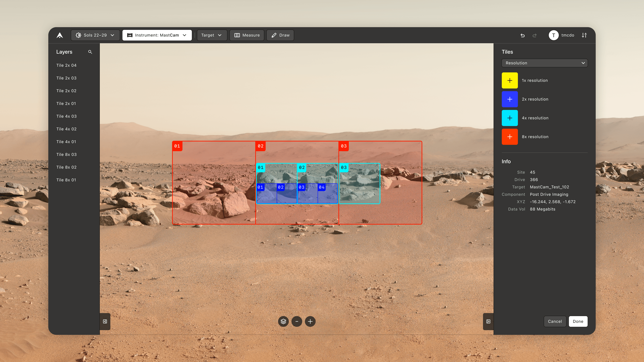Image resolution: width=644 pixels, height=362 pixels.
Task: Open the Resolution dropdown in Tiles panel
Action: pyautogui.click(x=545, y=63)
